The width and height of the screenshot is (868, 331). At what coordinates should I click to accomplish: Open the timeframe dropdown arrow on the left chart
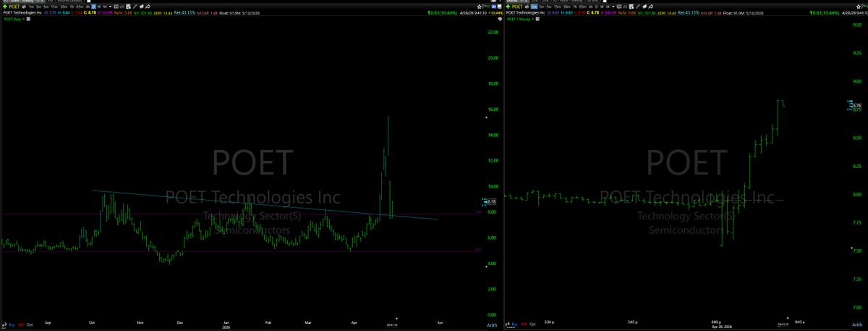coord(110,7)
